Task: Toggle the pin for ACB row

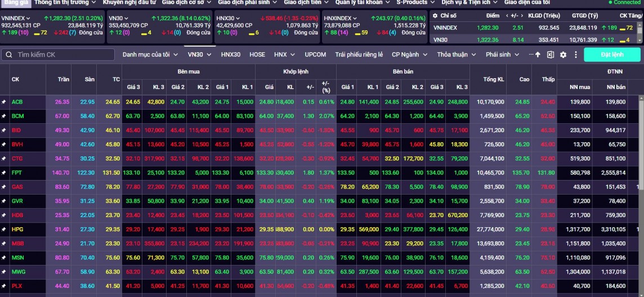Action: tap(4, 102)
